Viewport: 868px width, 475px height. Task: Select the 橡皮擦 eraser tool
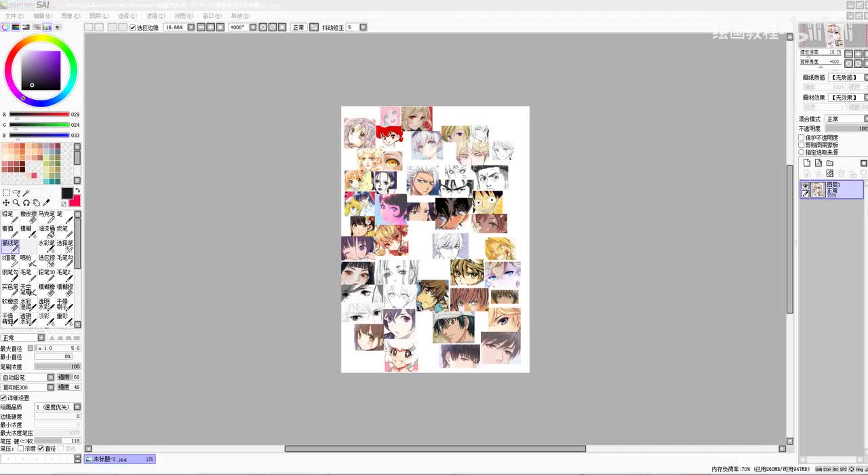[28, 217]
